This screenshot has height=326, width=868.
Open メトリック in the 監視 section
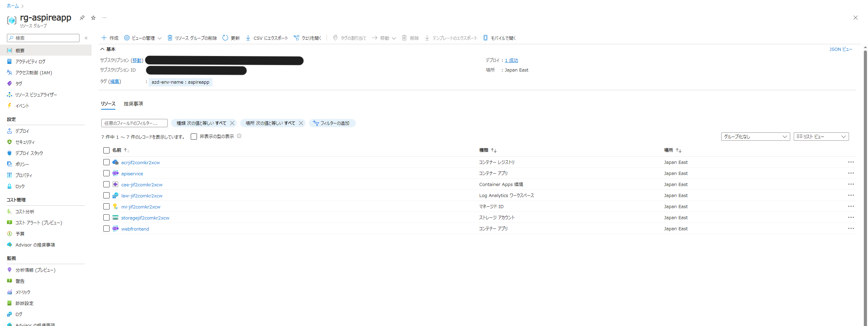tap(22, 292)
